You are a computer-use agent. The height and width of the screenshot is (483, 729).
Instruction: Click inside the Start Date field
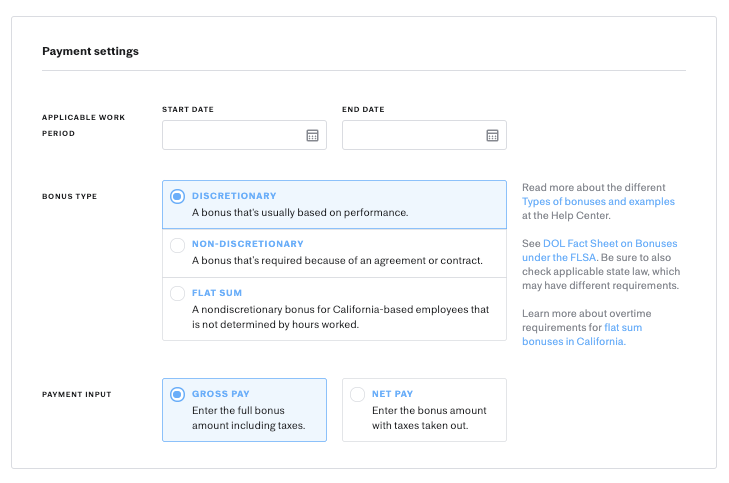(x=244, y=135)
